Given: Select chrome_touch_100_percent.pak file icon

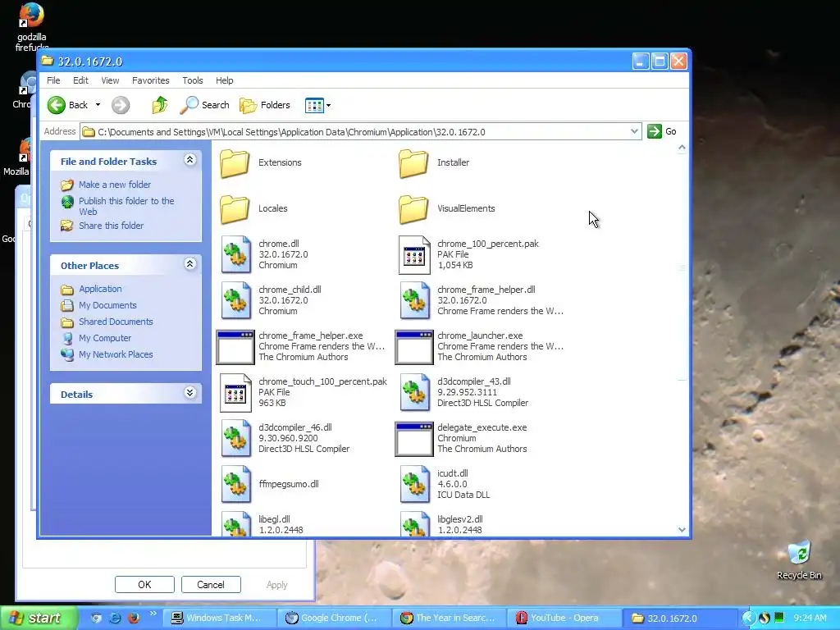Looking at the screenshot, I should 235,393.
